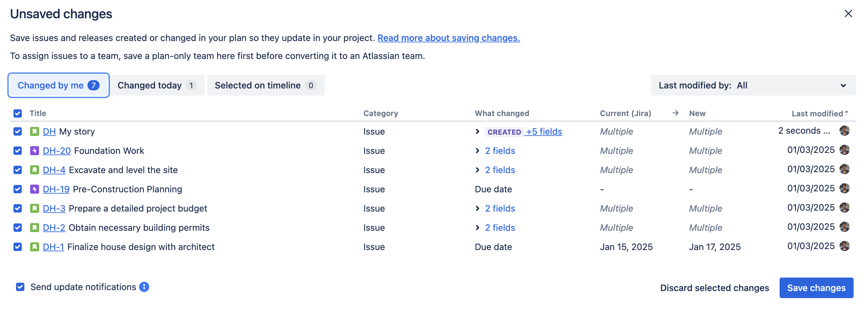868x309 pixels.
Task: Click the green story icon beside My story
Action: point(35,131)
